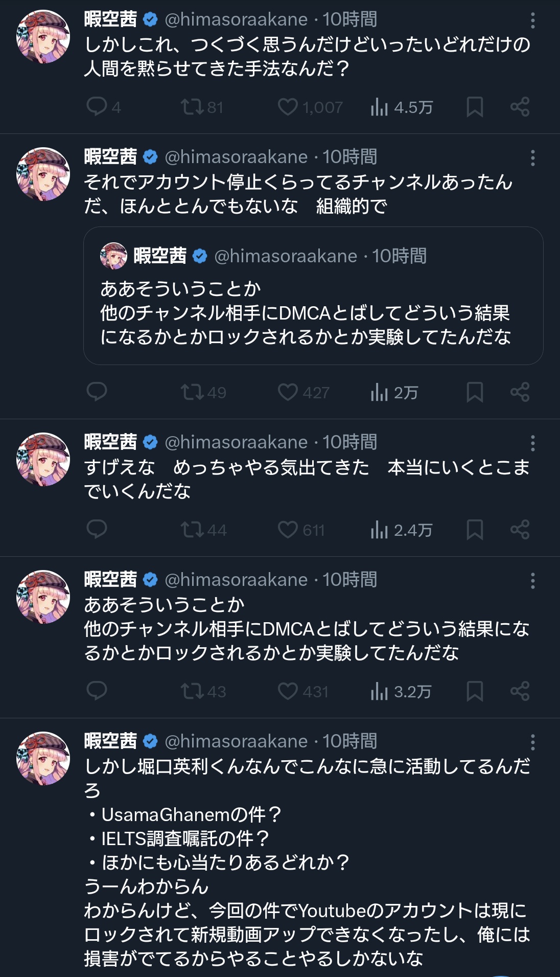Open more options on the すげえな tweet
Viewport: 560px width, 977px height.
click(532, 443)
